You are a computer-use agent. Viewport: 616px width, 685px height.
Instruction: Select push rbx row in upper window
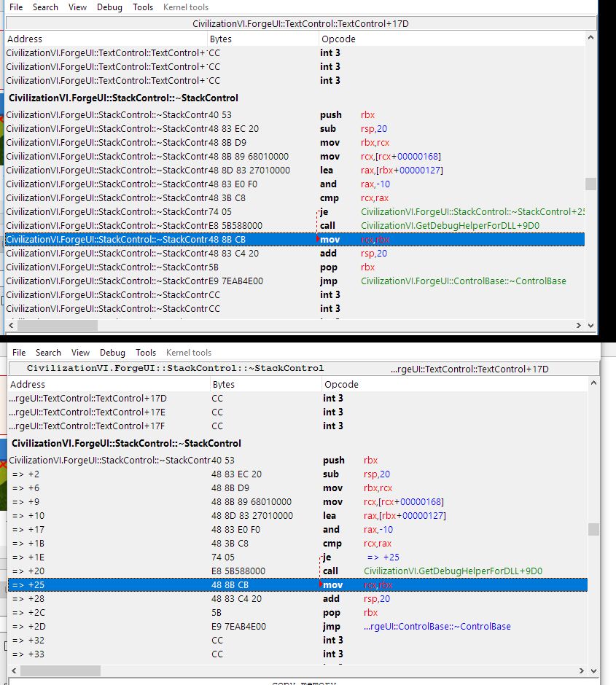295,115
